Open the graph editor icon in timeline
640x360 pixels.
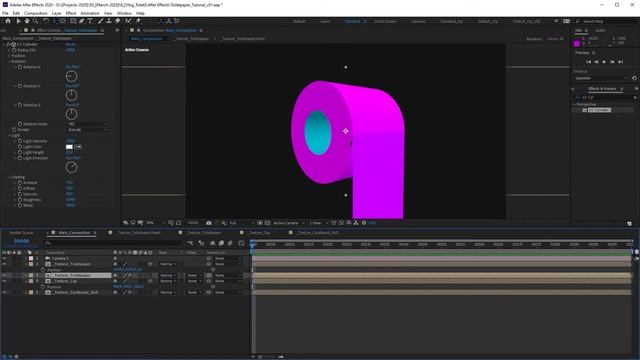point(241,243)
